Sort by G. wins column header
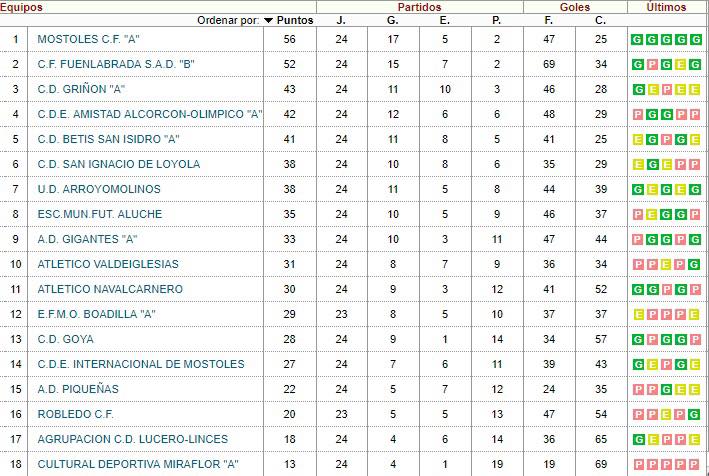 click(393, 20)
